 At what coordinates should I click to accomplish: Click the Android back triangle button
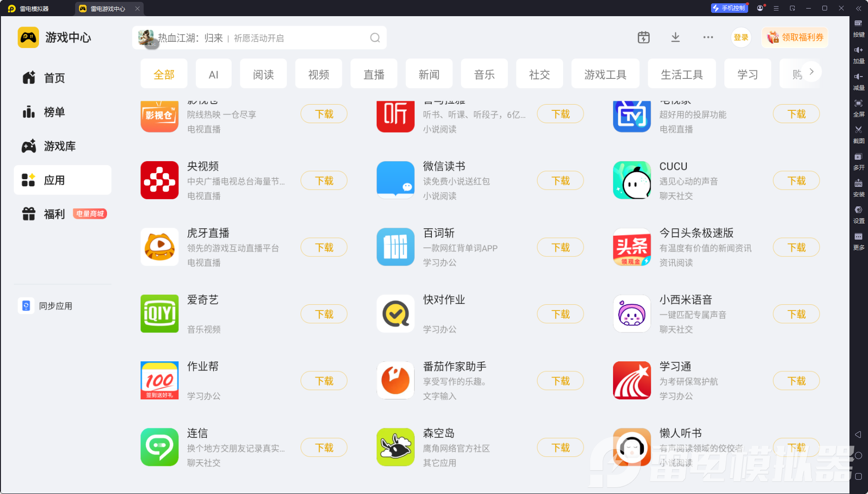tap(858, 435)
